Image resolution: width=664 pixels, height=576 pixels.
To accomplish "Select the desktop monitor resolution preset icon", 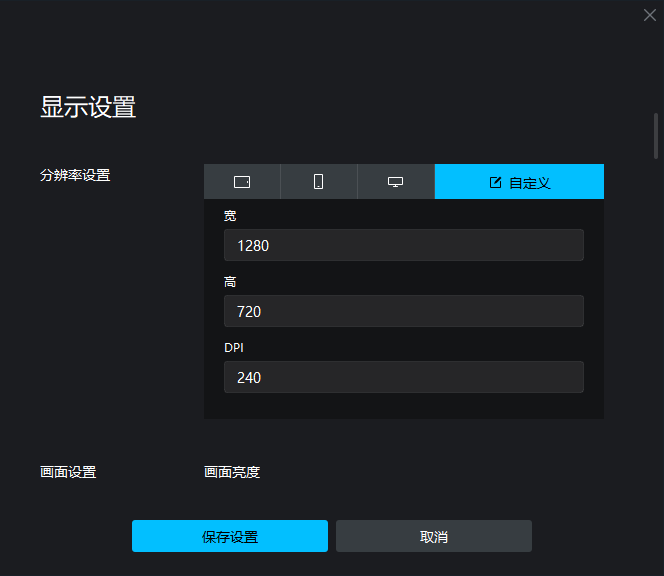I will tap(396, 182).
